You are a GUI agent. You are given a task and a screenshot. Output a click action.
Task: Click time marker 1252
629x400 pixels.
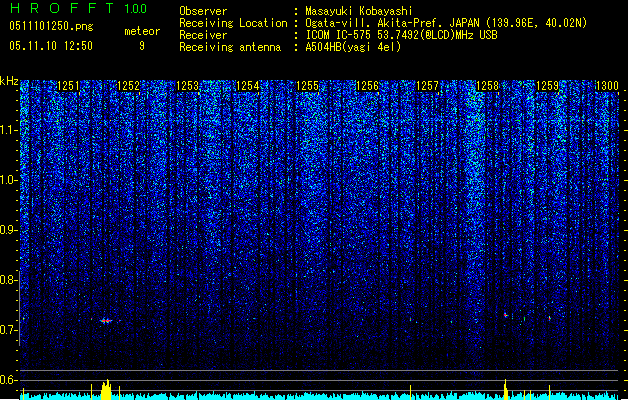coord(128,86)
